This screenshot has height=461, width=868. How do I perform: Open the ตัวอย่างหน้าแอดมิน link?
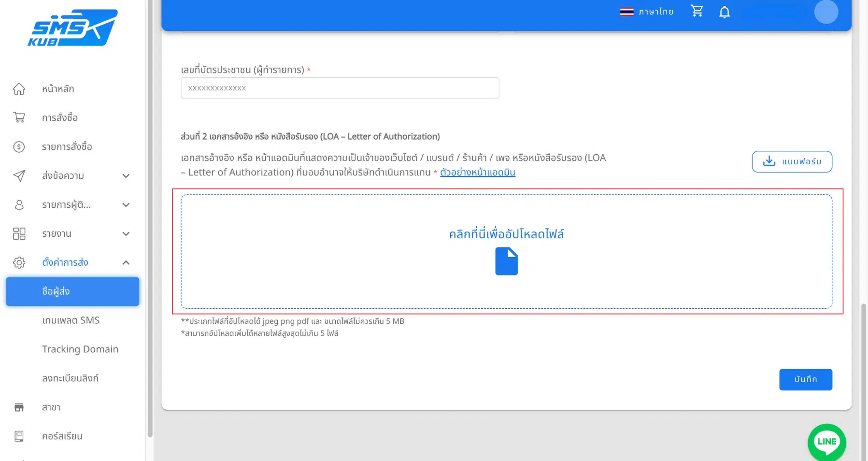click(478, 173)
